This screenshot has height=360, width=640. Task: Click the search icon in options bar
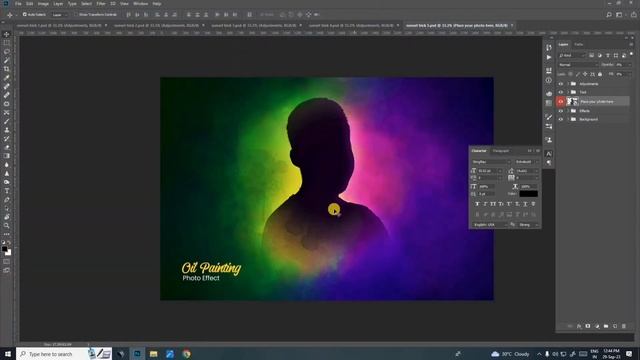(x=609, y=15)
